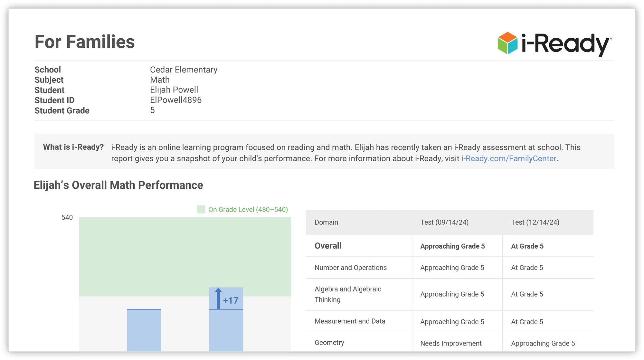Screen dimensions: 644x360
Task: Select the Overall domain row
Action: click(x=328, y=246)
